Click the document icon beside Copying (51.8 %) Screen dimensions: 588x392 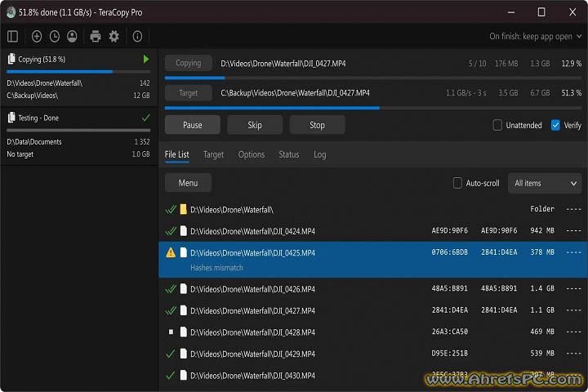[x=11, y=59]
